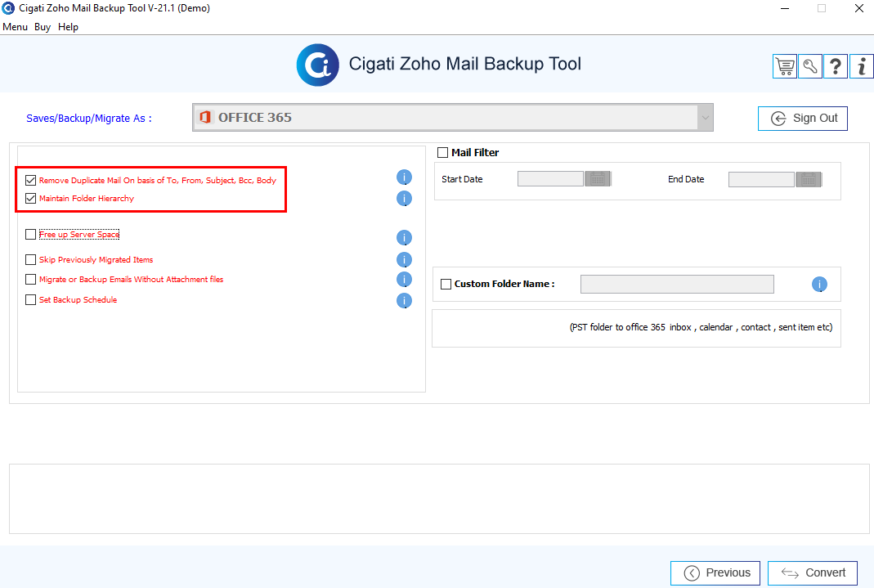Show info for Set Backup Schedule
This screenshot has width=874, height=588.
(x=404, y=301)
